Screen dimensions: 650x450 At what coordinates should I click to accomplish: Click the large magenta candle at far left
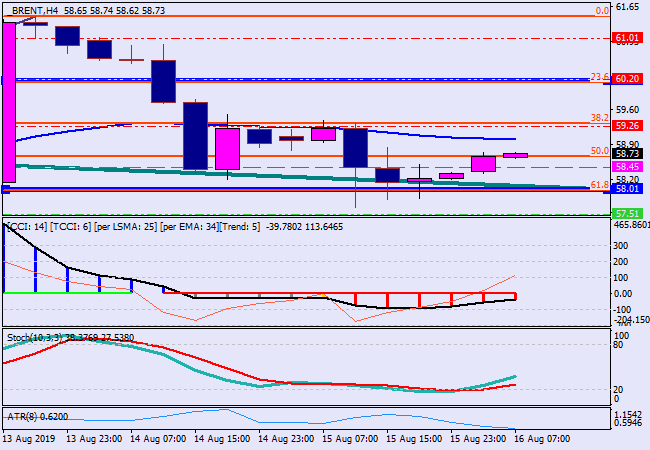(9, 100)
